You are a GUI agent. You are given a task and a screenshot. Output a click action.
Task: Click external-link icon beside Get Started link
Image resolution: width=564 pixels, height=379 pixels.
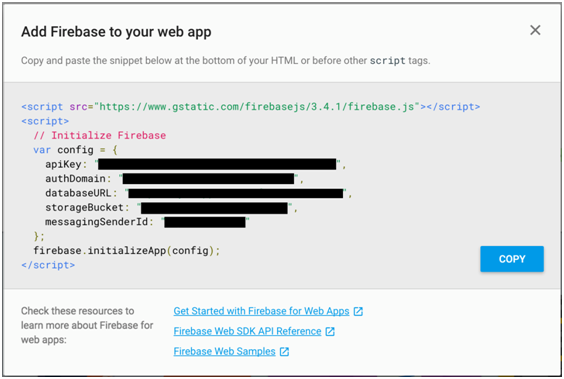click(358, 311)
